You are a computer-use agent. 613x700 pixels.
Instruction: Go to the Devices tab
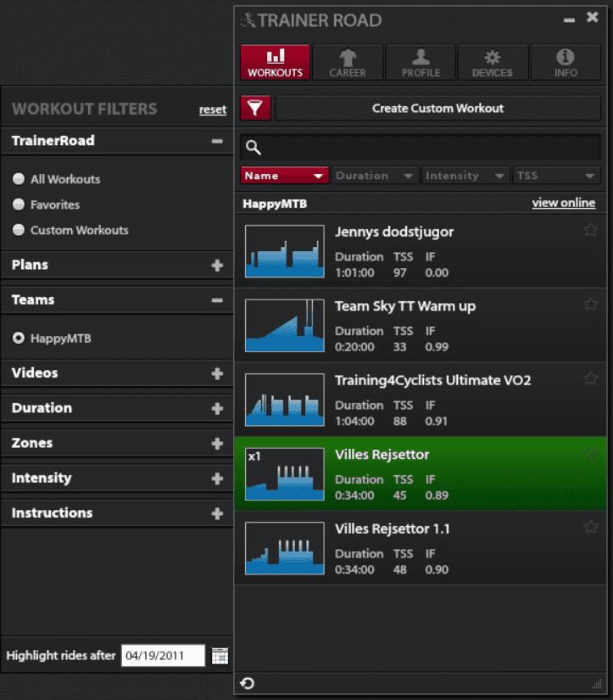493,63
